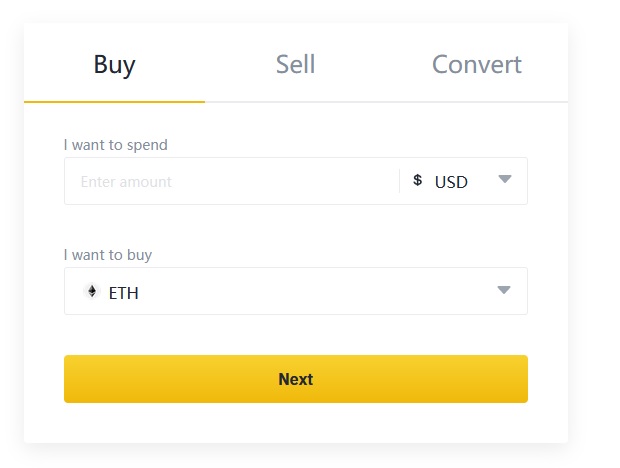Click the "I want to buy" label
This screenshot has height=468, width=620.
coord(108,255)
